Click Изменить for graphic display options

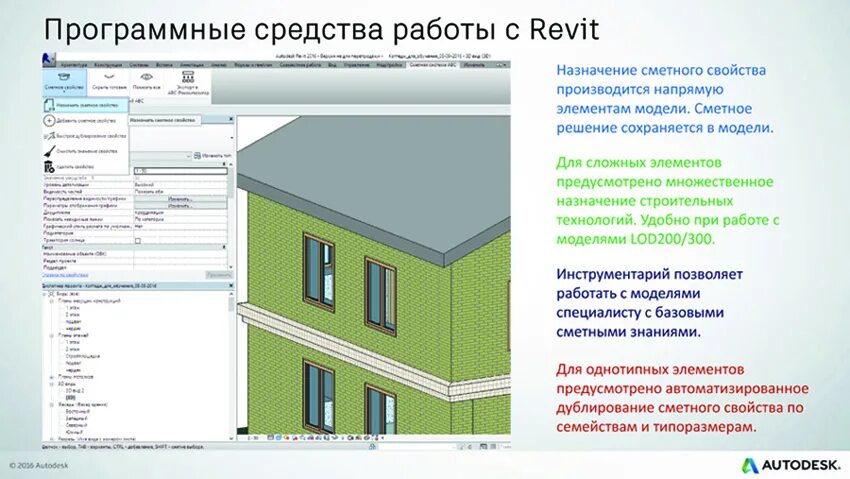(181, 206)
